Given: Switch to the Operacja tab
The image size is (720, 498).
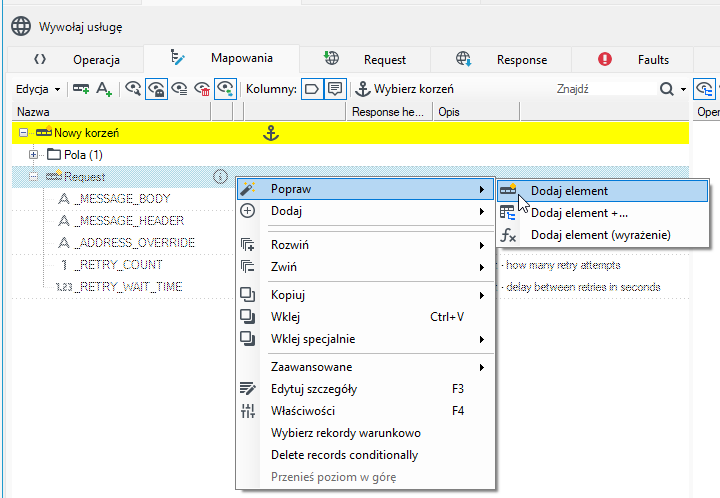Looking at the screenshot, I should (x=76, y=60).
